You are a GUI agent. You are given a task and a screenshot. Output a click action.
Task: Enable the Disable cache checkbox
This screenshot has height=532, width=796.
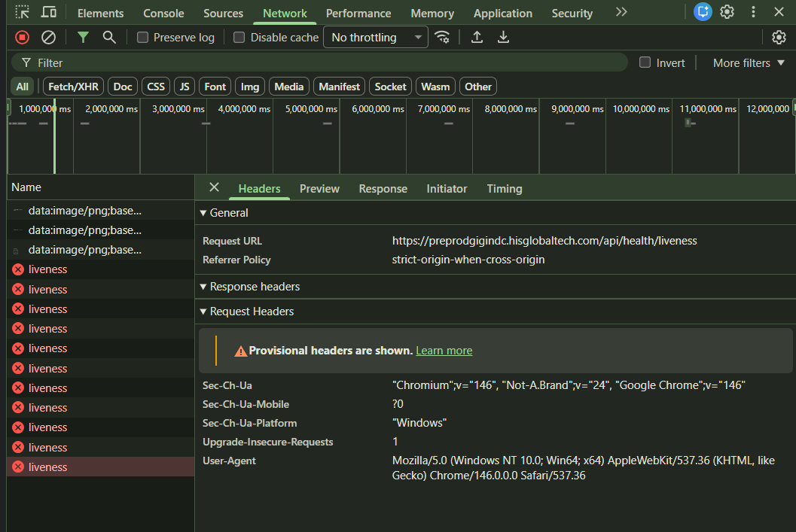[x=239, y=37]
